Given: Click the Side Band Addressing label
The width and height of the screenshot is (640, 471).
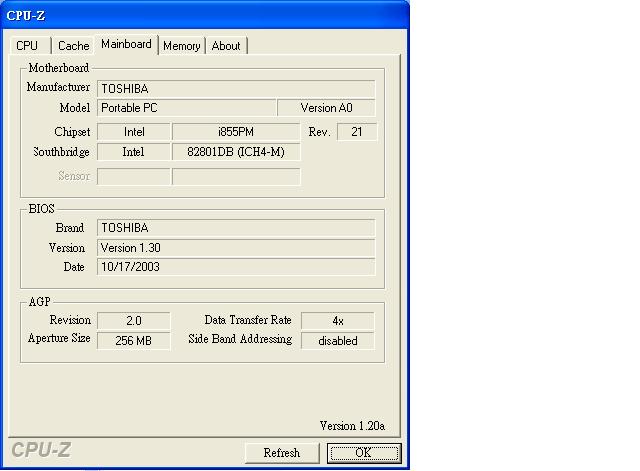Looking at the screenshot, I should coord(240,339).
